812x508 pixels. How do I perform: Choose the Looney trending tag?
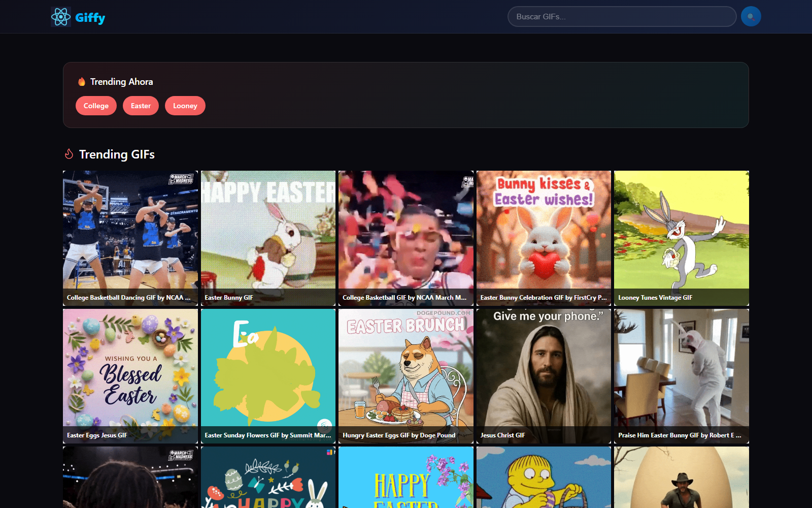[185, 106]
